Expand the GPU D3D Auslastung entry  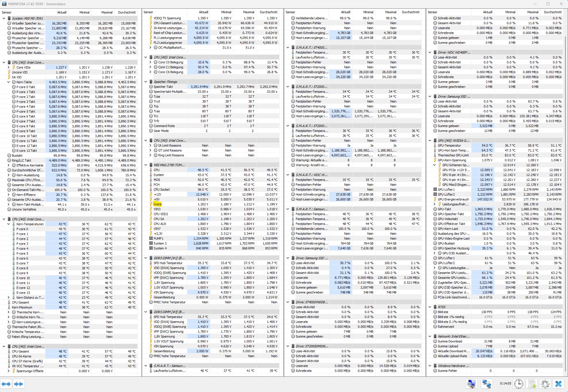click(435, 253)
